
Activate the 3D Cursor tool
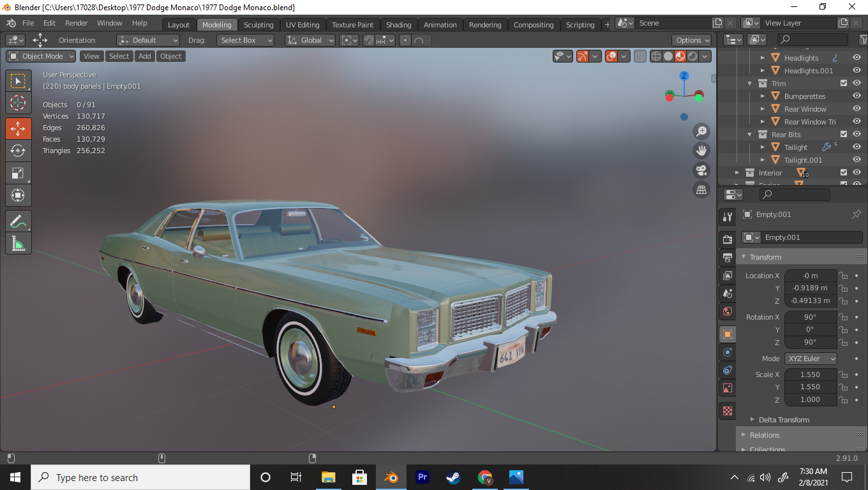pos(18,103)
